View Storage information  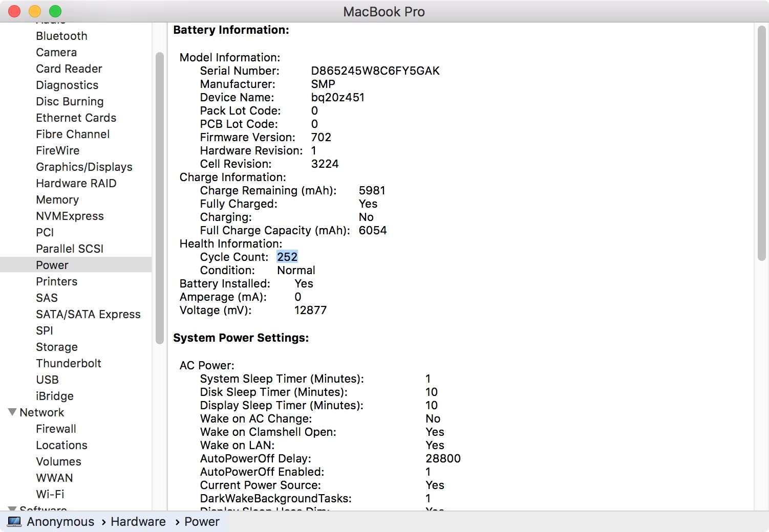(57, 347)
